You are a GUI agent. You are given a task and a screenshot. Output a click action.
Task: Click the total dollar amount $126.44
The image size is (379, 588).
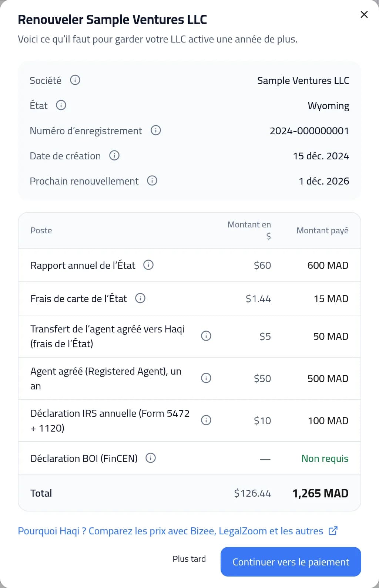(x=252, y=493)
